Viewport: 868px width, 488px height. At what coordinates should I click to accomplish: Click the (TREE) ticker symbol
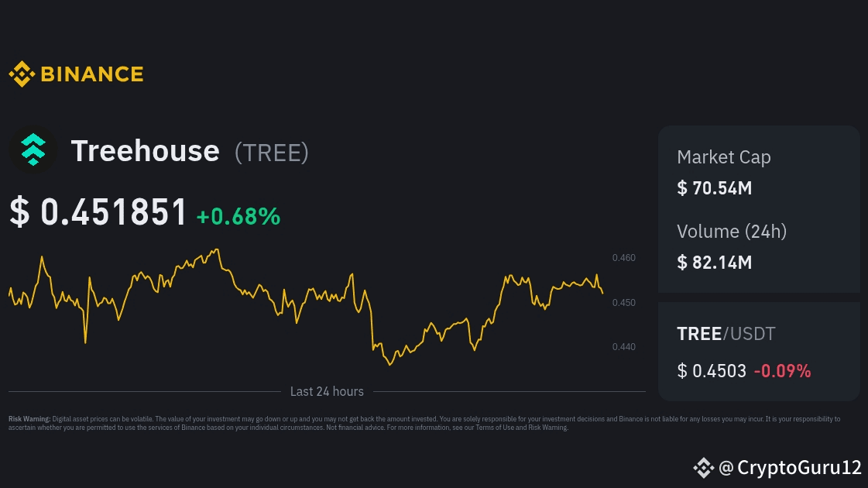pos(271,153)
